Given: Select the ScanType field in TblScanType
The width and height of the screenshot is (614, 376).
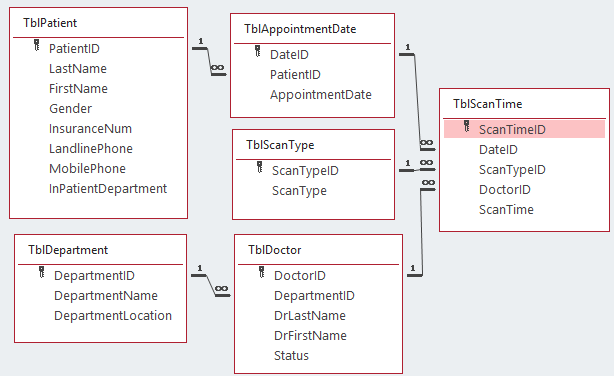Looking at the screenshot, I should (x=299, y=191).
